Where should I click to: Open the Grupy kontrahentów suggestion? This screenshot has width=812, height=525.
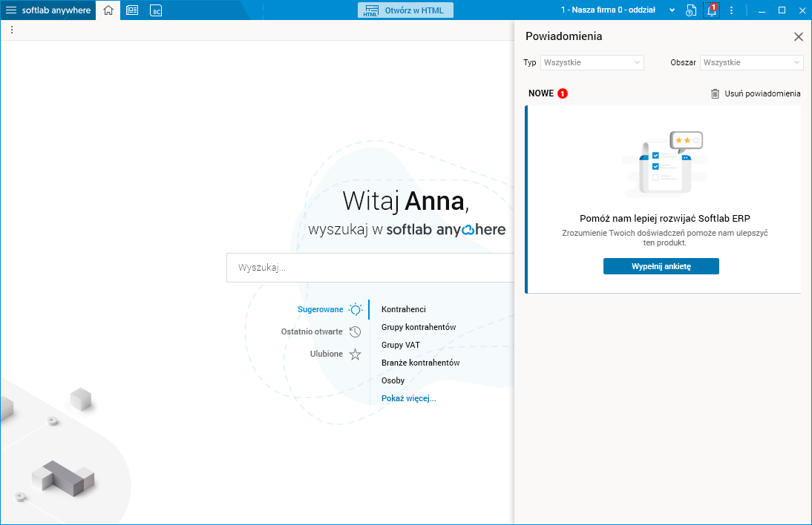click(419, 327)
